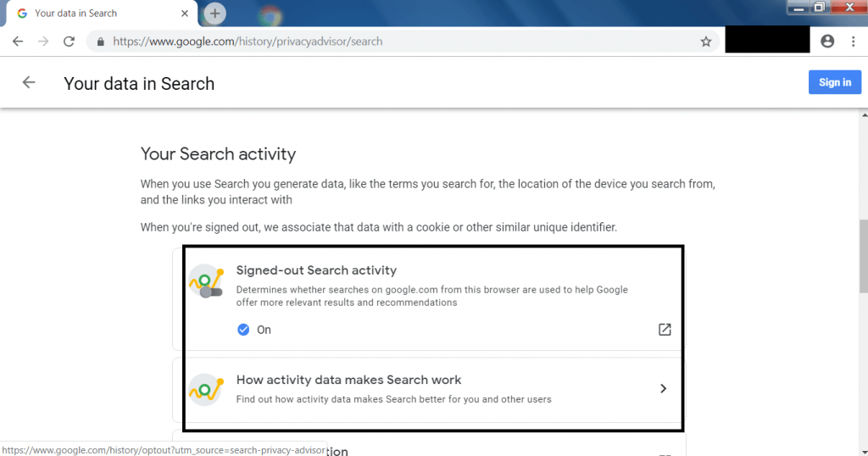Viewport: 868px width, 456px height.
Task: Click the vertical scrollbar thumb
Action: point(863,256)
